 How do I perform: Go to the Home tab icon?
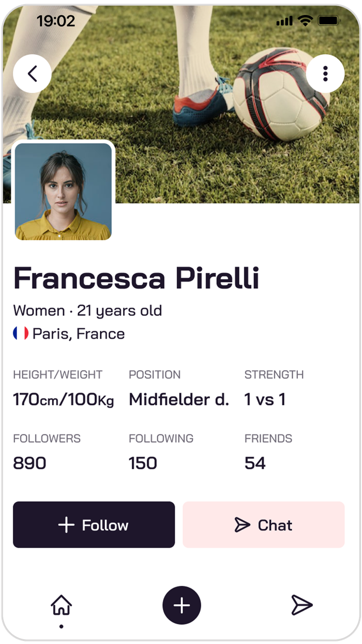click(61, 605)
